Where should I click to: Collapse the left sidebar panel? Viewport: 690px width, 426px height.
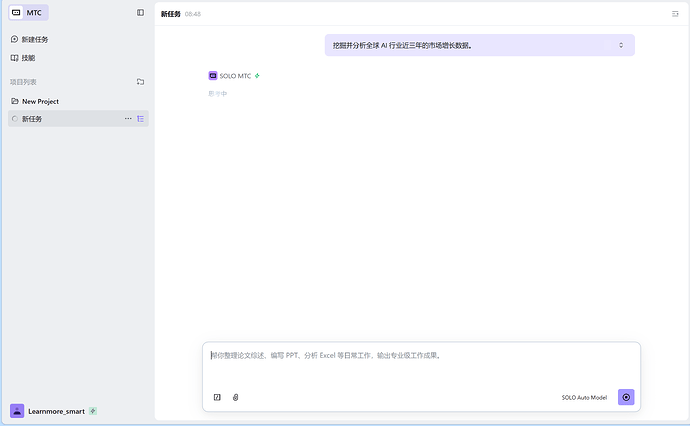pyautogui.click(x=140, y=13)
